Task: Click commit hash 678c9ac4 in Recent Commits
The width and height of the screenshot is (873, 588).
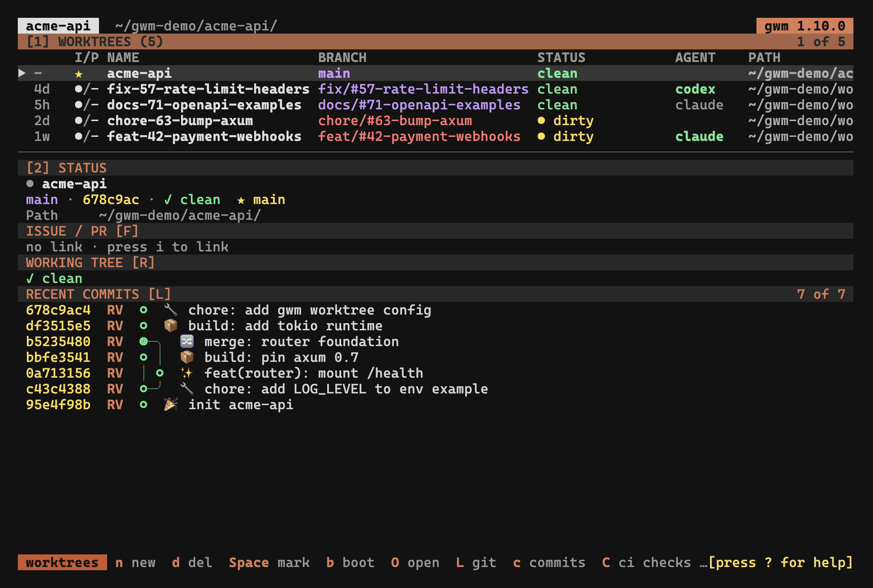Action: pyautogui.click(x=58, y=310)
